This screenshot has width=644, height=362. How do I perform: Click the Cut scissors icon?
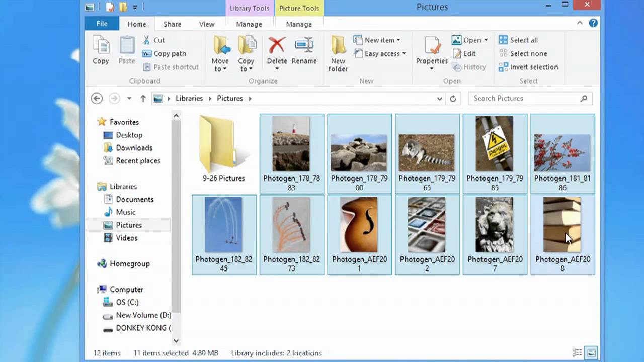[147, 40]
